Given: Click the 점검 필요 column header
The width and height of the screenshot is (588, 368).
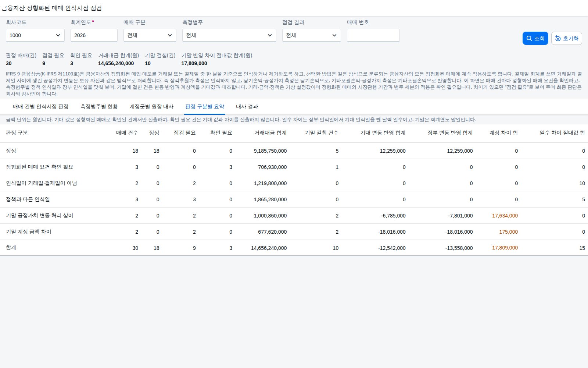Looking at the screenshot, I should tap(184, 133).
